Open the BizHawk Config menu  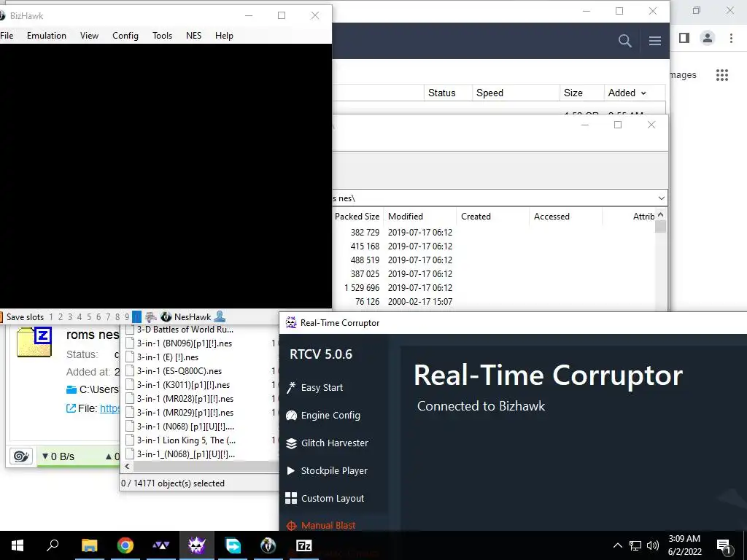125,36
